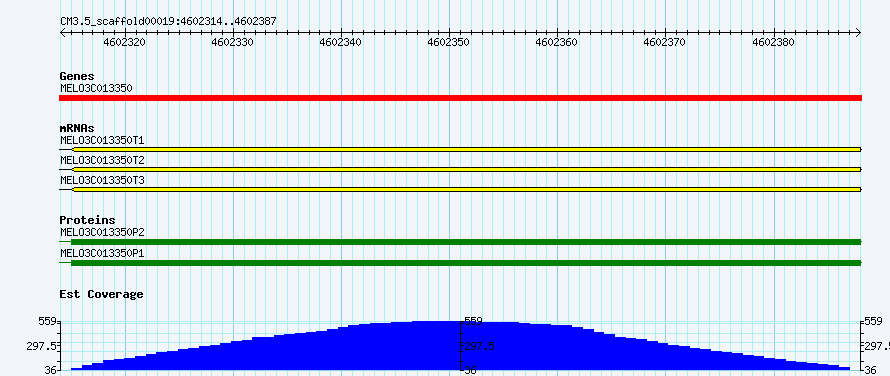Open the mRNAs track heading
Viewport: 890px width, 376px height.
point(77,128)
